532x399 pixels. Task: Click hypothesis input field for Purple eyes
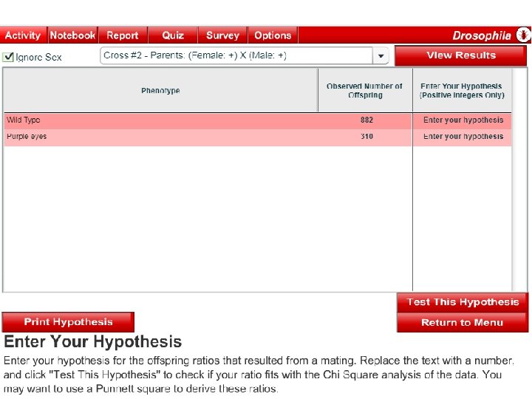point(463,137)
